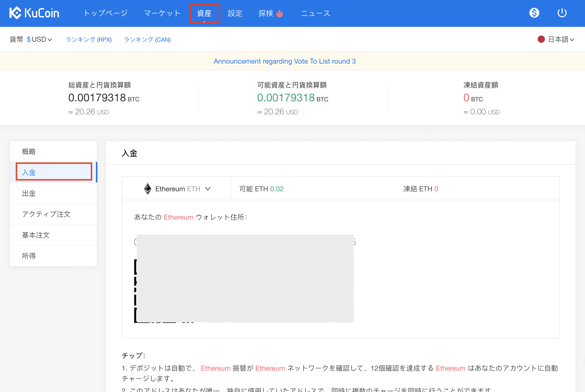Click the power logout icon
This screenshot has width=585, height=392.
tap(562, 13)
